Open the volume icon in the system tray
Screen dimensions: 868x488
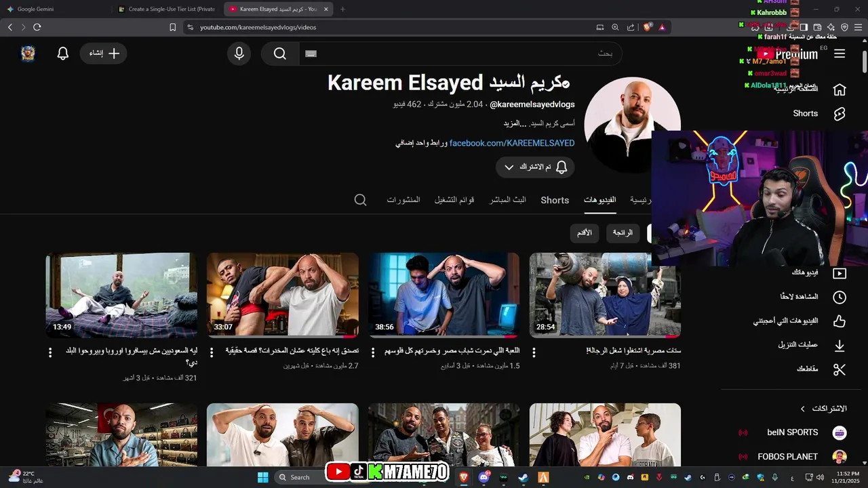819,477
